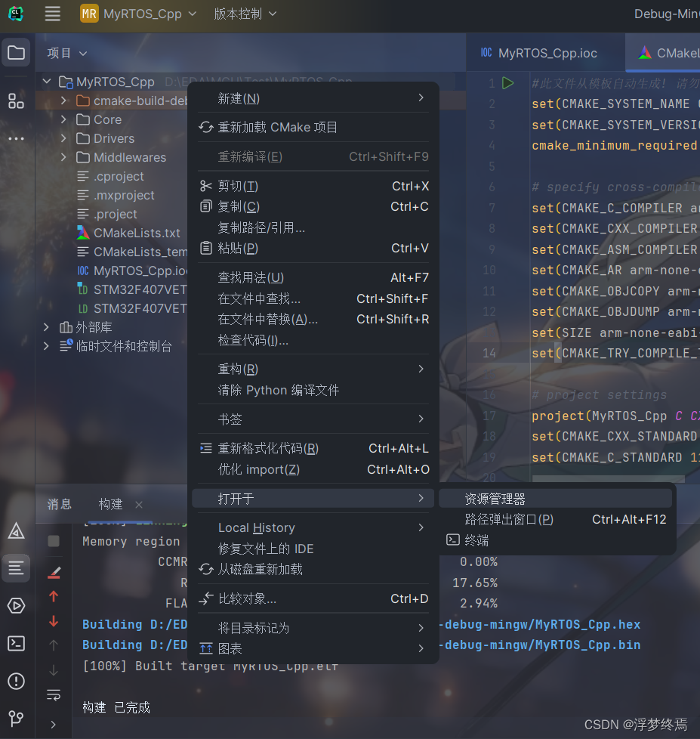This screenshot has height=739, width=700.
Task: Choose 在文件中替换(A)...
Action: pyautogui.click(x=313, y=319)
